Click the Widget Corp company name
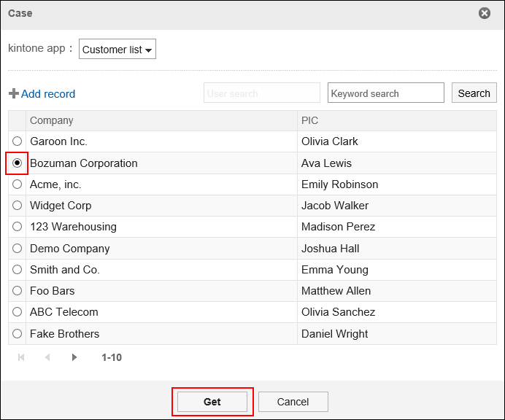 coord(61,206)
